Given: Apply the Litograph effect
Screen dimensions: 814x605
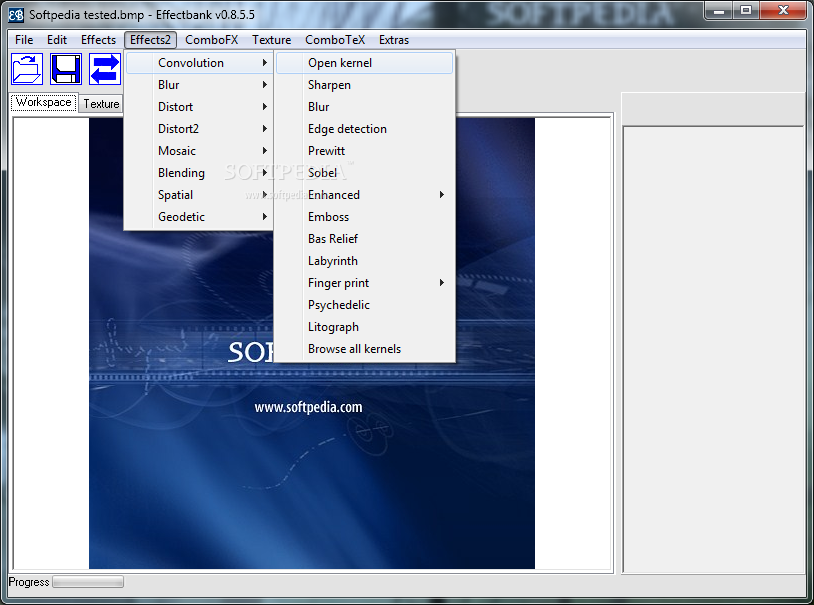Looking at the screenshot, I should click(364, 327).
